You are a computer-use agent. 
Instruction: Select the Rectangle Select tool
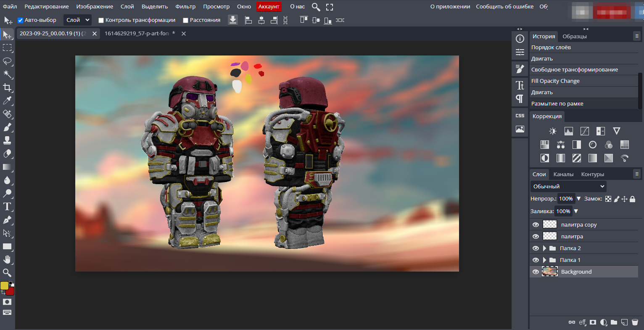[x=7, y=48]
